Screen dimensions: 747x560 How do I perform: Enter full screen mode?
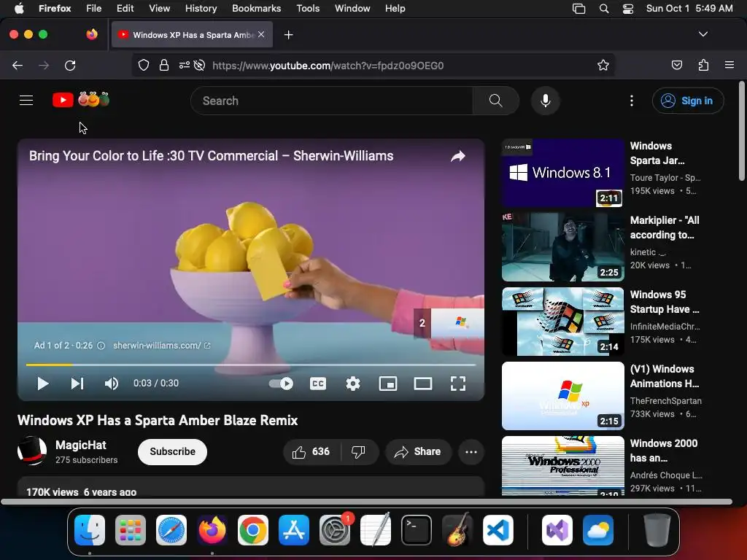(458, 384)
